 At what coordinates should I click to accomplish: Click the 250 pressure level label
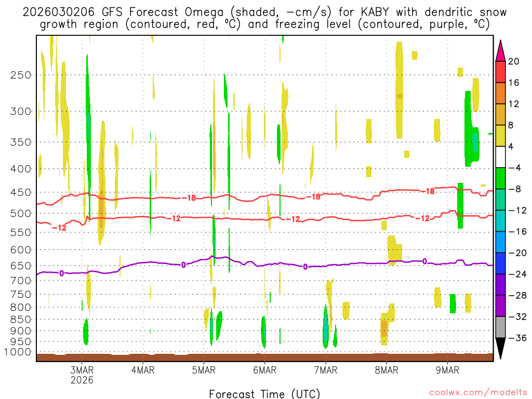tap(21, 75)
